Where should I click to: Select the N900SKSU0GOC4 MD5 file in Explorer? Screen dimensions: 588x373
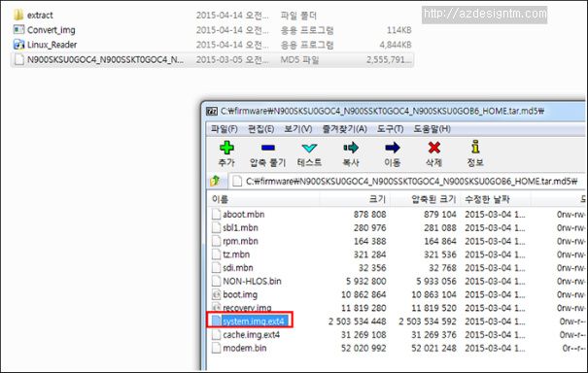(105, 59)
